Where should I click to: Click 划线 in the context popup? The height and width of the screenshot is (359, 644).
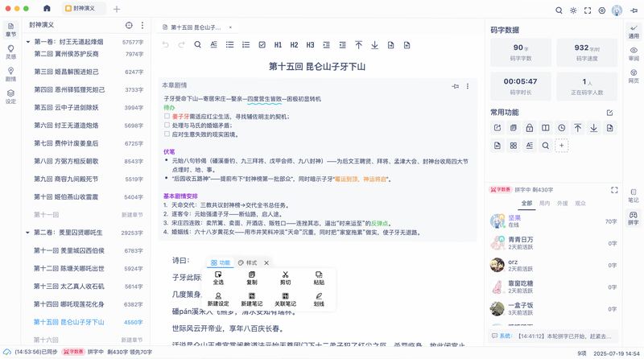click(319, 300)
